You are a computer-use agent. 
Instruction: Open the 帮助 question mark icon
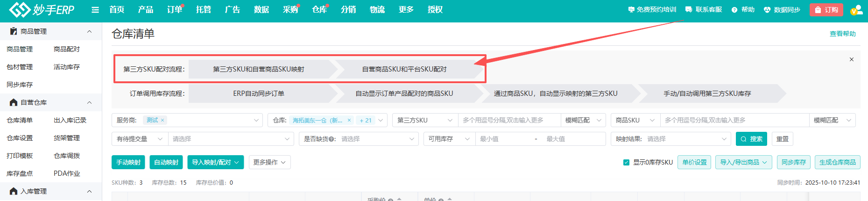(x=734, y=10)
